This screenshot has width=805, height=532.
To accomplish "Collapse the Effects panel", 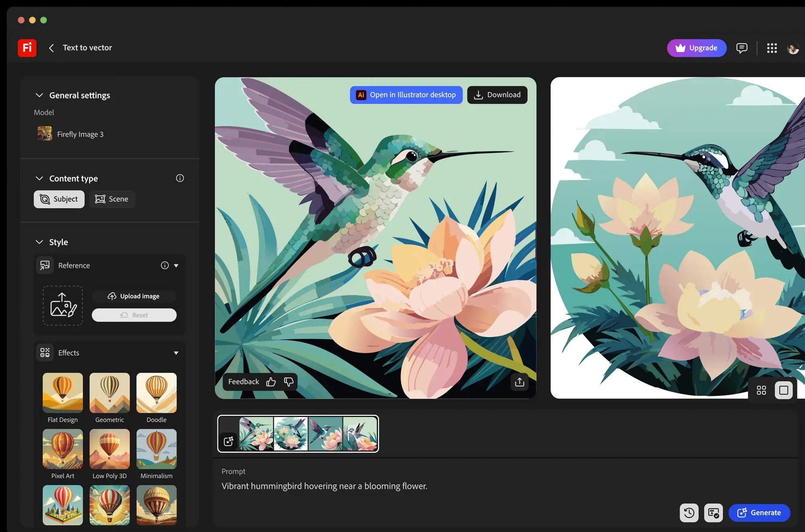I will pyautogui.click(x=176, y=353).
